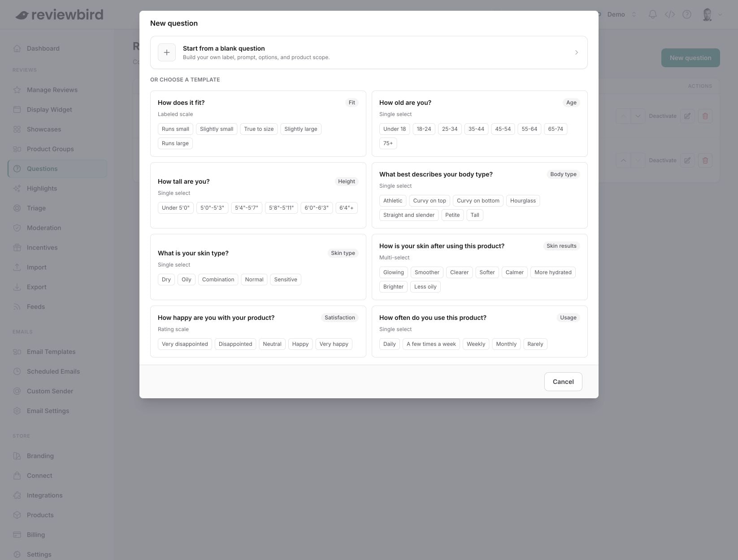Select the How does it fit template
The image size is (738, 560).
tap(258, 124)
